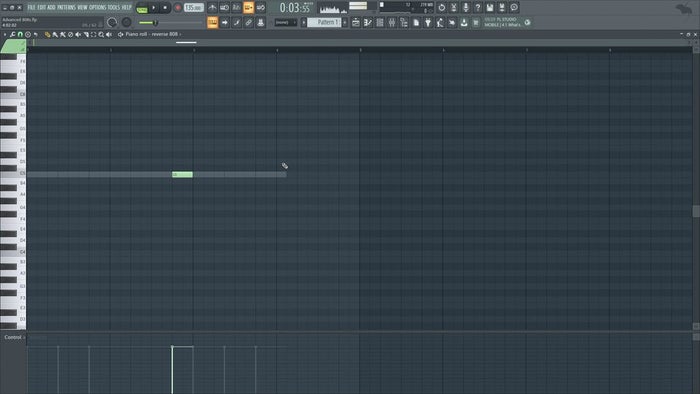Adjust the master volume knob
The image size is (700, 394).
tap(112, 22)
